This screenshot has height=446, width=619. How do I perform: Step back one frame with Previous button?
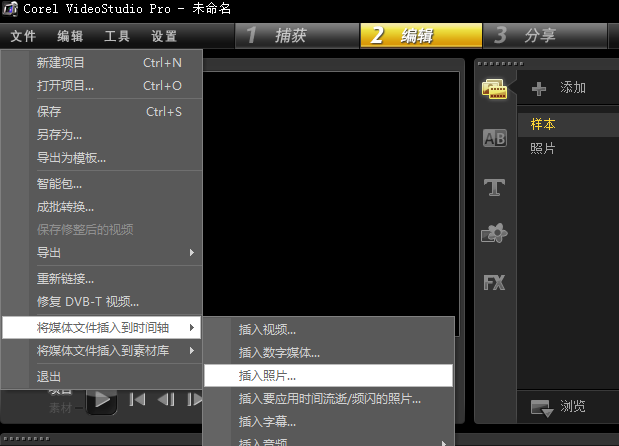[x=166, y=399]
